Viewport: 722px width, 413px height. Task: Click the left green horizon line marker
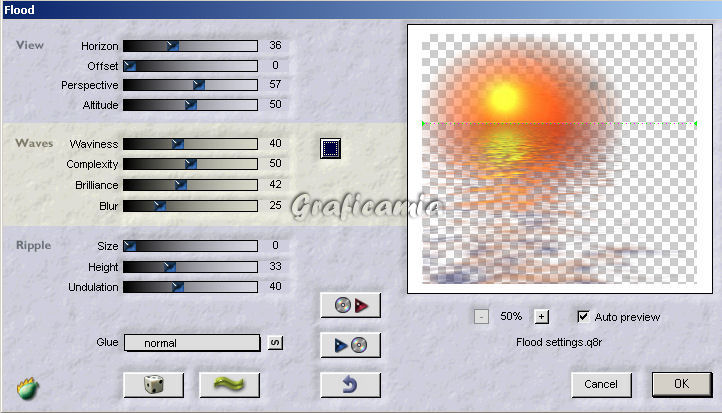tap(423, 123)
